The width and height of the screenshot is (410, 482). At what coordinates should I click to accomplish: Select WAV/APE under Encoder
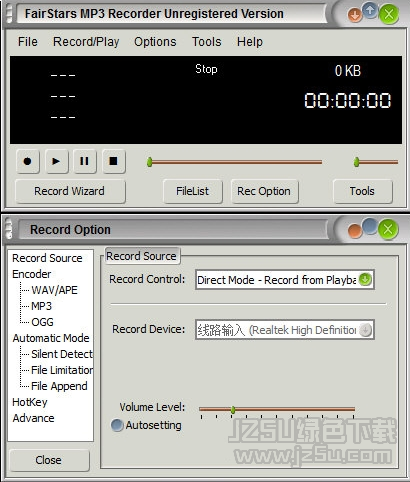tap(54, 290)
